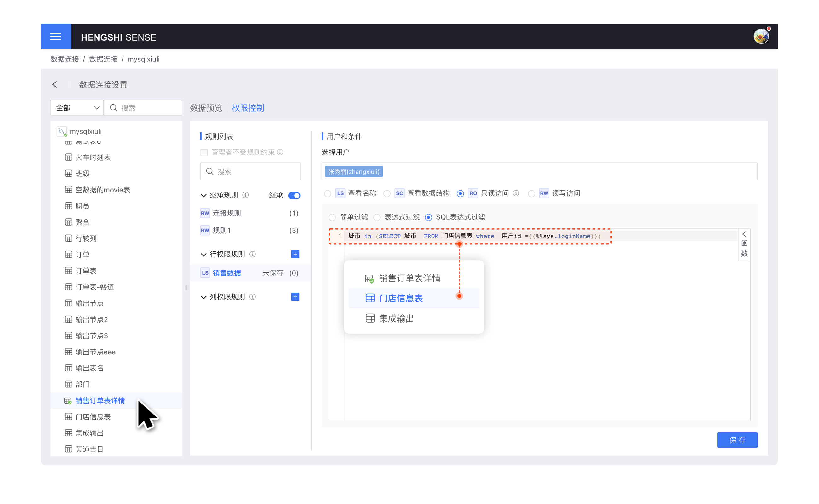Screen dimensions: 819x504
Task: Click info icon beside 管理者不受规则约束
Action: [x=280, y=152]
